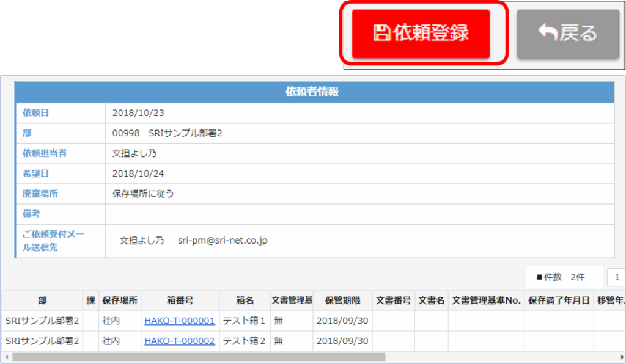The width and height of the screenshot is (626, 364).
Task: Click the 希望日 value 2018/10/24
Action: tap(138, 173)
